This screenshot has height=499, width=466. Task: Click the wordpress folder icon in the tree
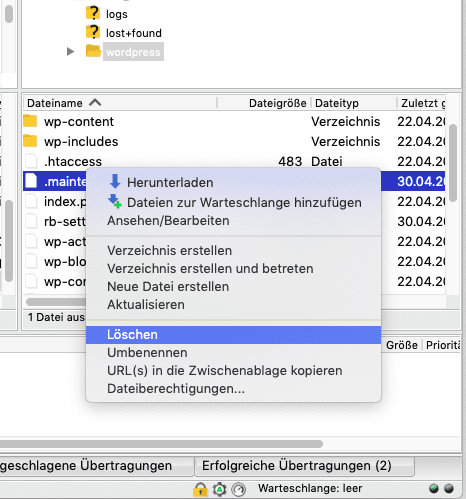[x=93, y=51]
